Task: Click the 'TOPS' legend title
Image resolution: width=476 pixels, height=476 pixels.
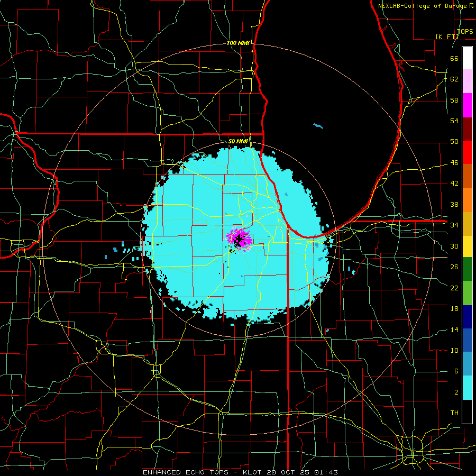Action: click(465, 31)
